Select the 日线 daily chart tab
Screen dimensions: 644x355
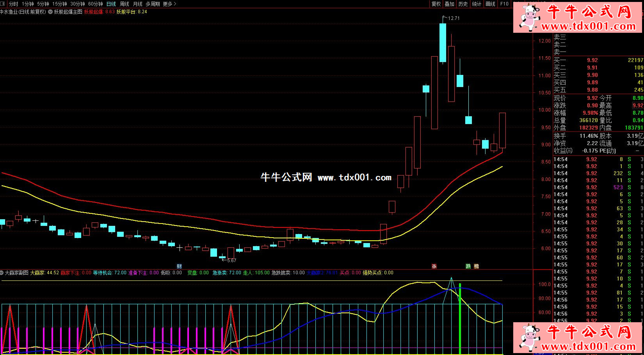point(111,4)
